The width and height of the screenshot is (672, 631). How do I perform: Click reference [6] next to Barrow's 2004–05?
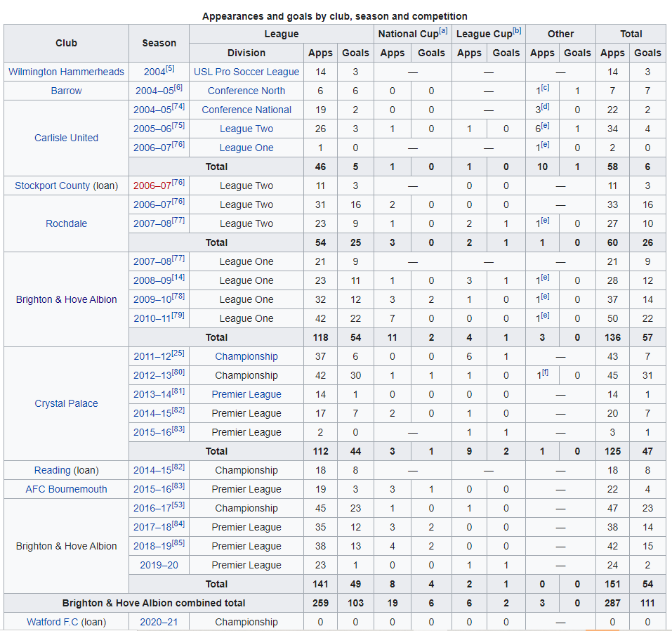178,88
